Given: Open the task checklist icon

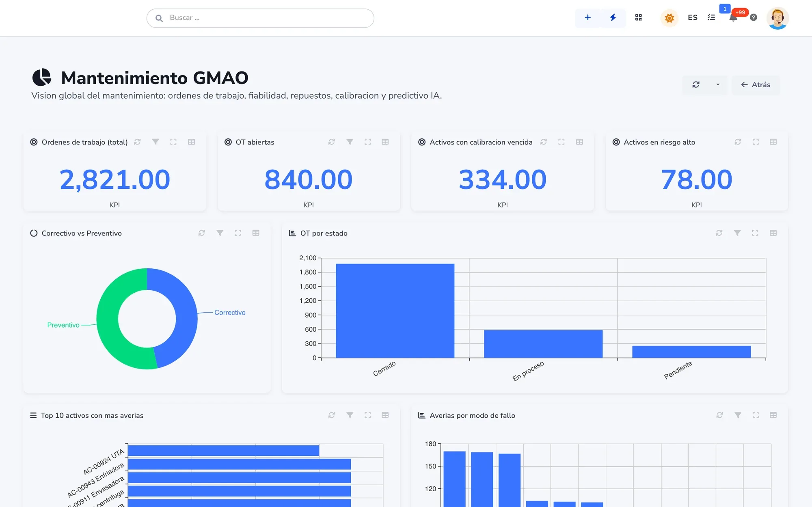Looking at the screenshot, I should pyautogui.click(x=711, y=17).
